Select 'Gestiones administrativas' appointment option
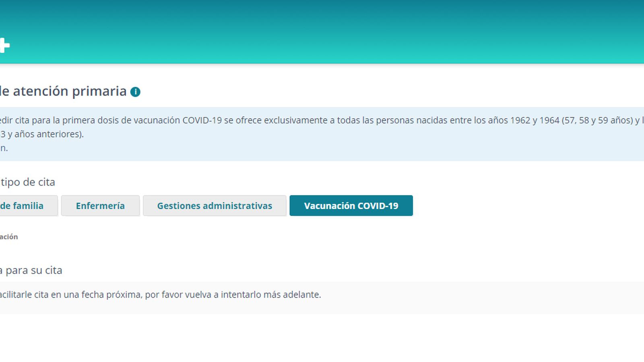 tap(215, 206)
